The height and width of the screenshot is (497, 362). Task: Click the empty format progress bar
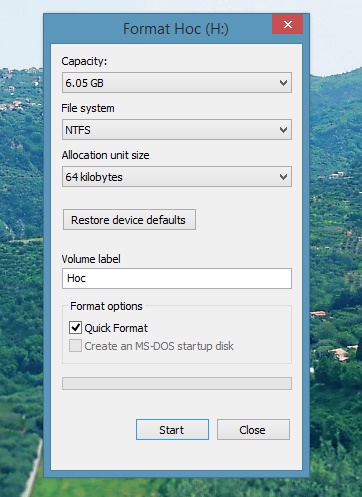coord(177,383)
